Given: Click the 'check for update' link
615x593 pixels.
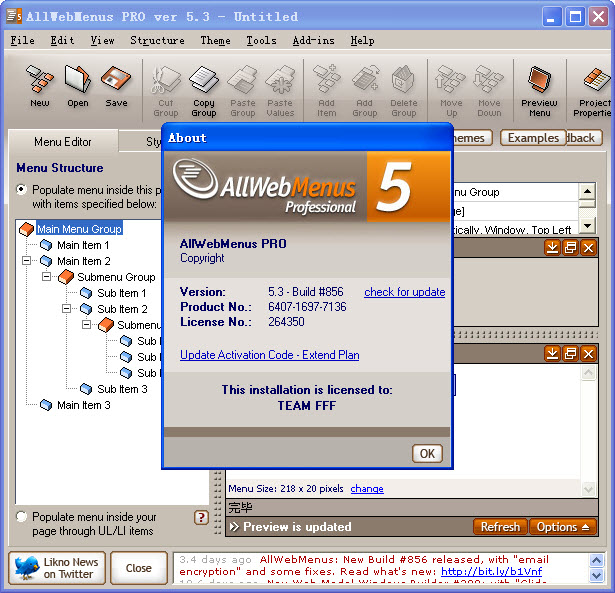Looking at the screenshot, I should click(404, 292).
